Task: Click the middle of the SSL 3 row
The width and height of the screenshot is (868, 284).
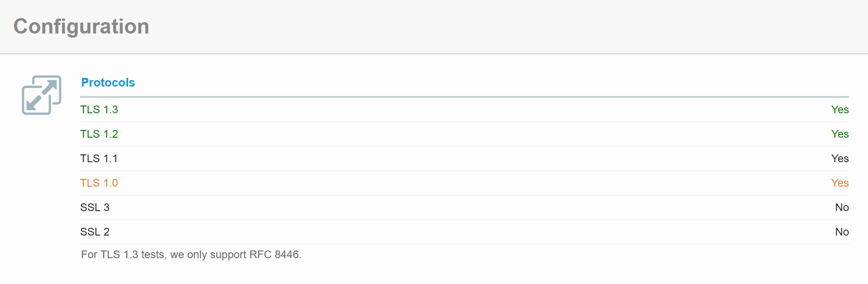Action: pyautogui.click(x=465, y=207)
